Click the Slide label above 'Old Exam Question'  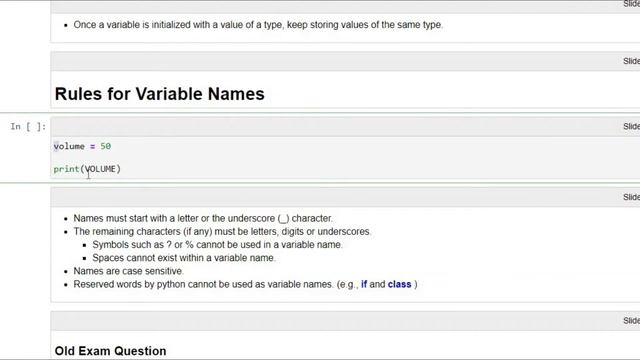pos(631,321)
